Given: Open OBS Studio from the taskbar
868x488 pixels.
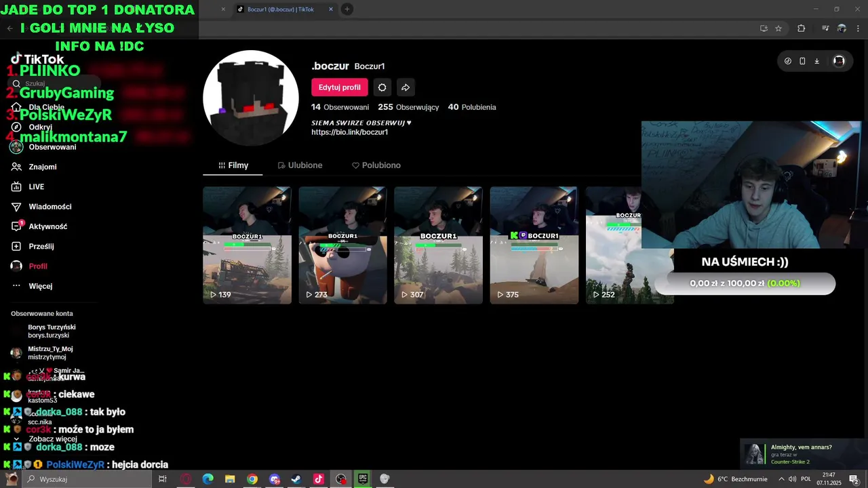Looking at the screenshot, I should 341,479.
